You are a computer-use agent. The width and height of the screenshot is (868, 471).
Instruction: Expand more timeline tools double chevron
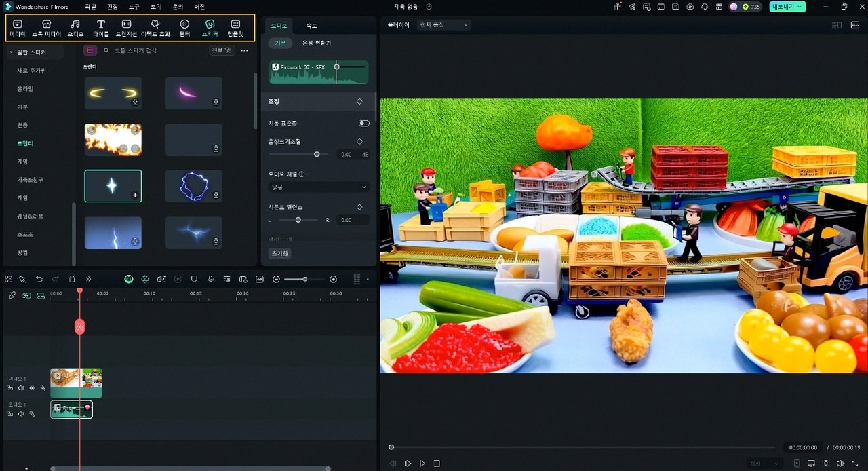(x=88, y=279)
